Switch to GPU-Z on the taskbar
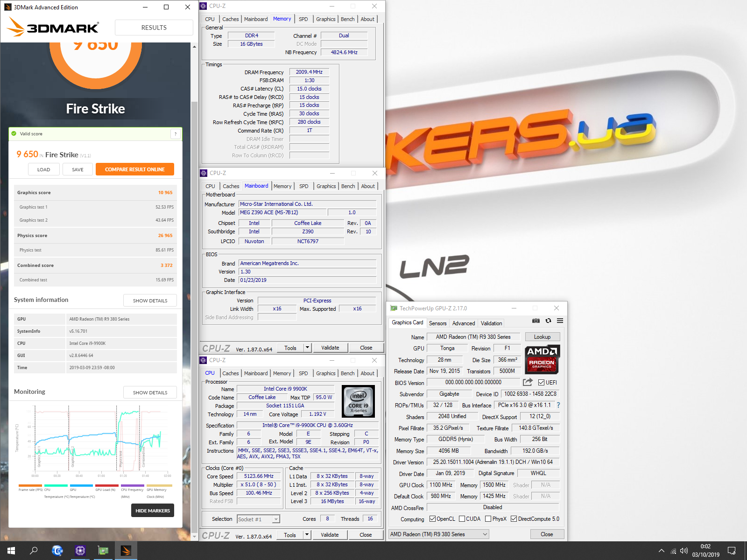 click(x=103, y=551)
